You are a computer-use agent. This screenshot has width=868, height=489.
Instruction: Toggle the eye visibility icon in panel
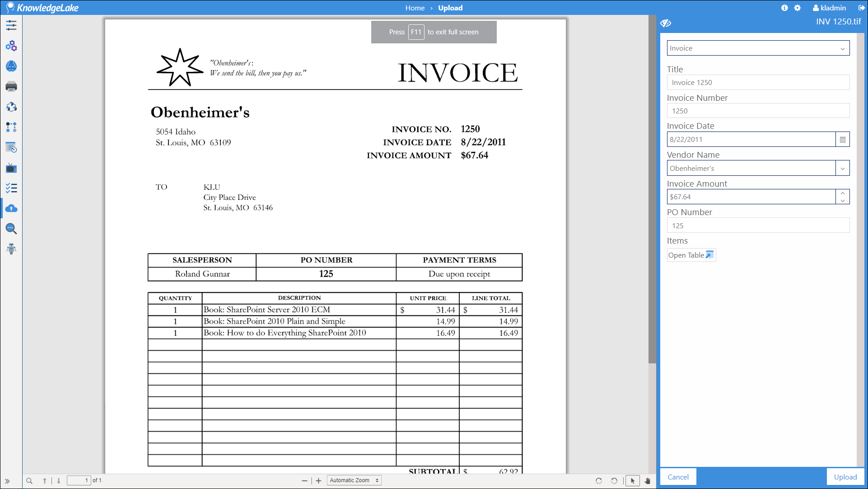(666, 23)
